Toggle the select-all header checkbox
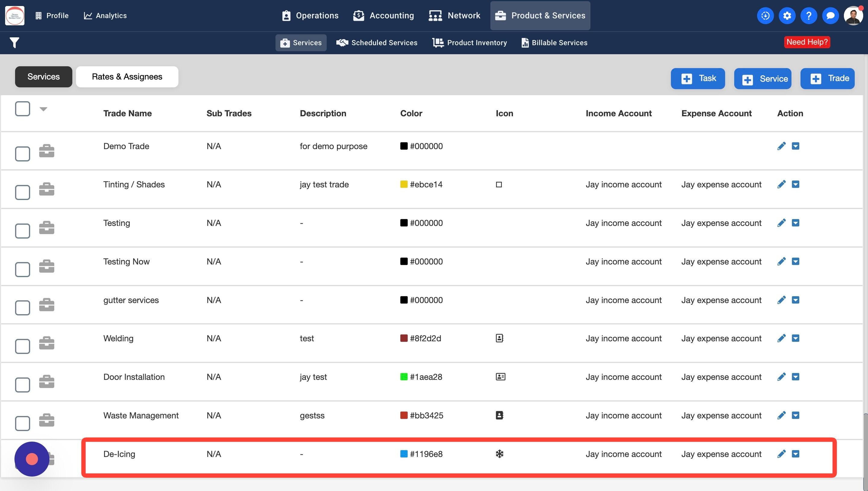Viewport: 868px width, 491px height. coord(23,108)
